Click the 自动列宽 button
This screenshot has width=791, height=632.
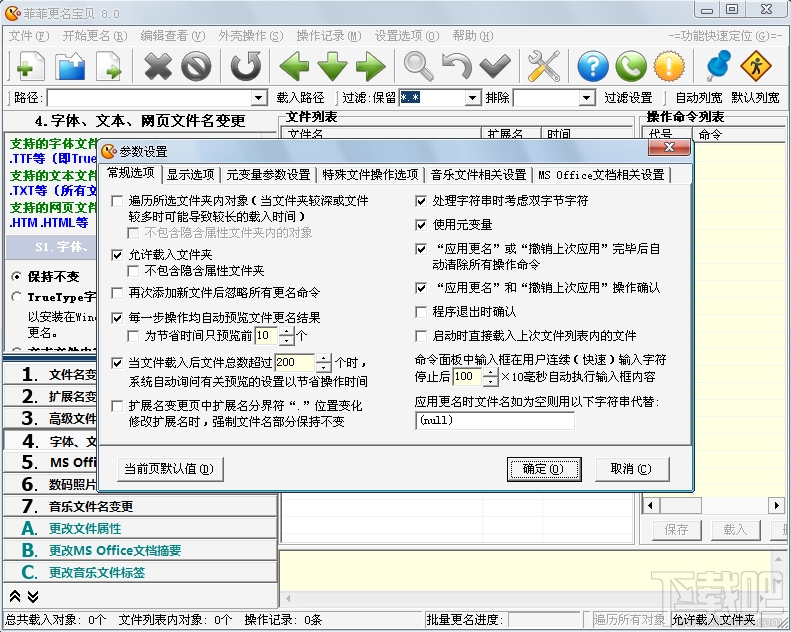699,97
